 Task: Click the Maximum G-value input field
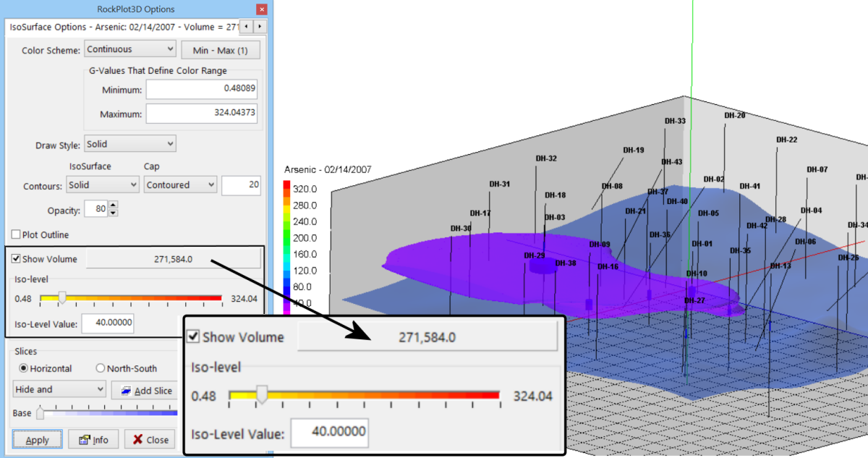pos(202,114)
